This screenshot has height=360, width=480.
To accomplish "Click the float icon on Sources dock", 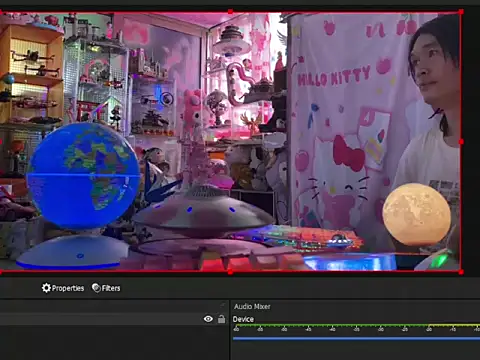I will point(222,305).
